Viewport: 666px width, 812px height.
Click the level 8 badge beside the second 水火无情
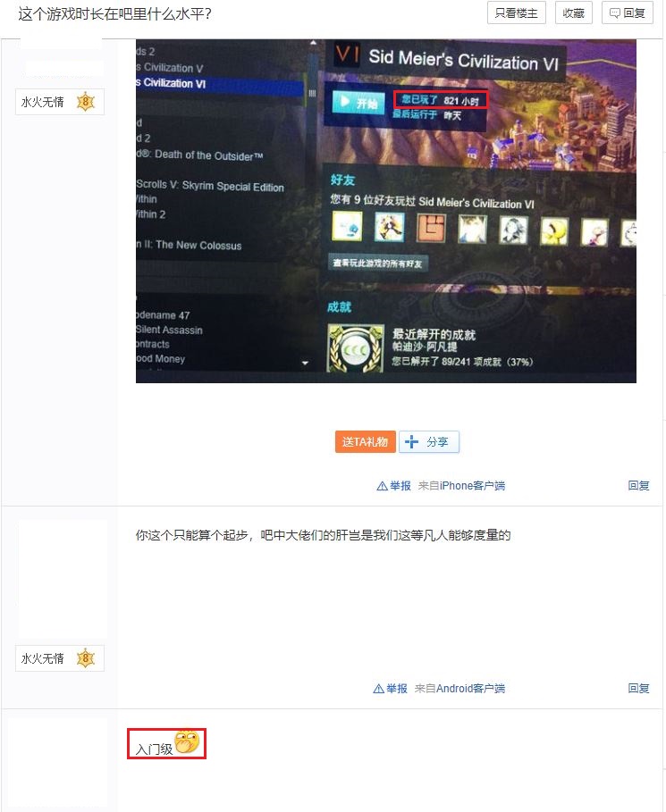pos(86,658)
